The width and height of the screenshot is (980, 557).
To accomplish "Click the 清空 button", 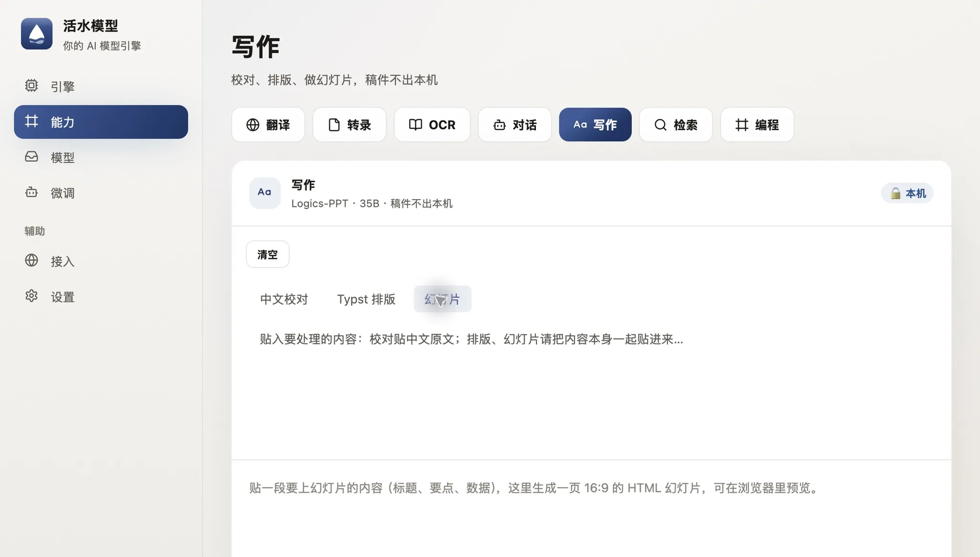I will tap(267, 254).
